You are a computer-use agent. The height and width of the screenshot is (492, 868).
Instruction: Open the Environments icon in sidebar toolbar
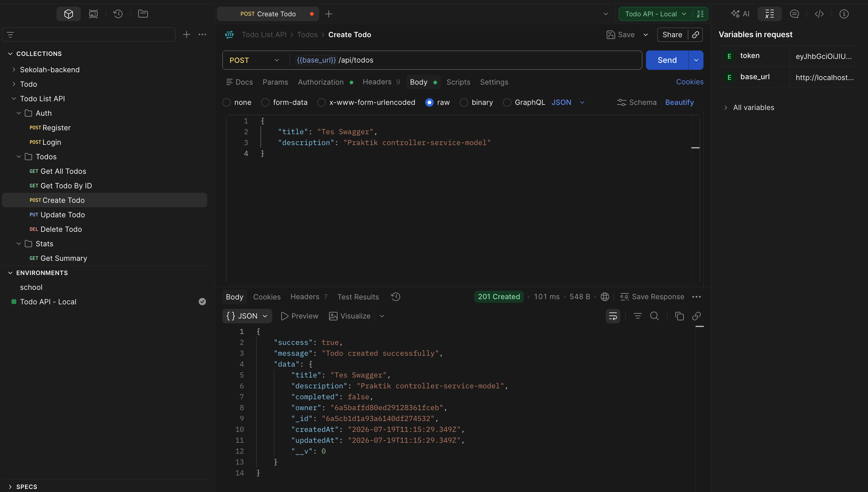[93, 14]
